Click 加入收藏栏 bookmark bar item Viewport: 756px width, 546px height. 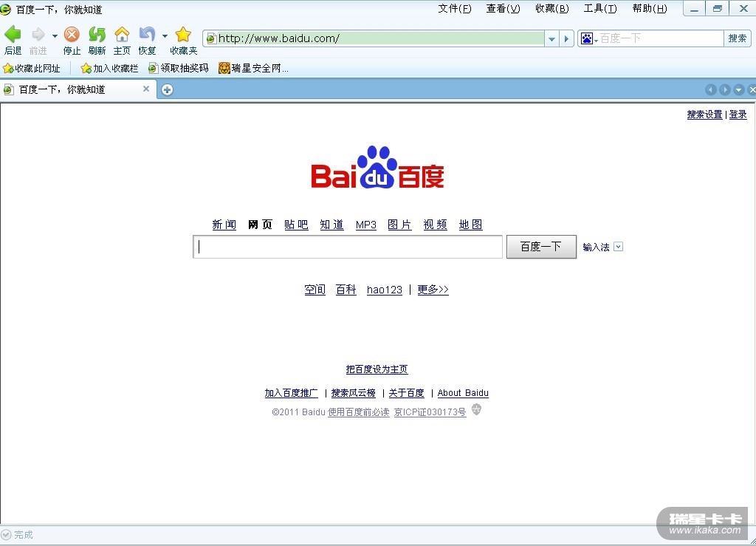pos(109,69)
